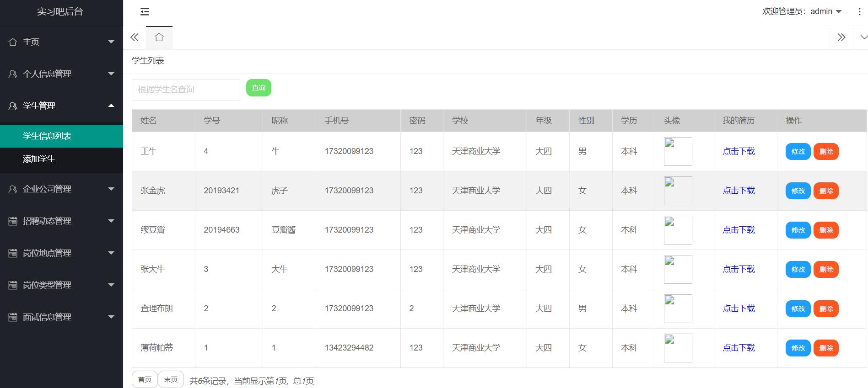Download 张金虎's resume via 点击下载

point(739,191)
